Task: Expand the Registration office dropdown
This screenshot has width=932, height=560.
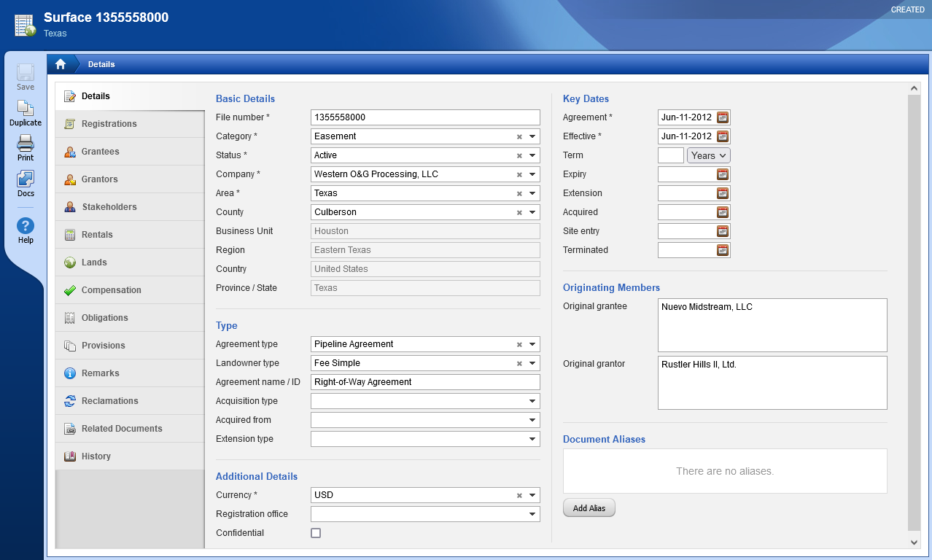Action: [x=533, y=513]
